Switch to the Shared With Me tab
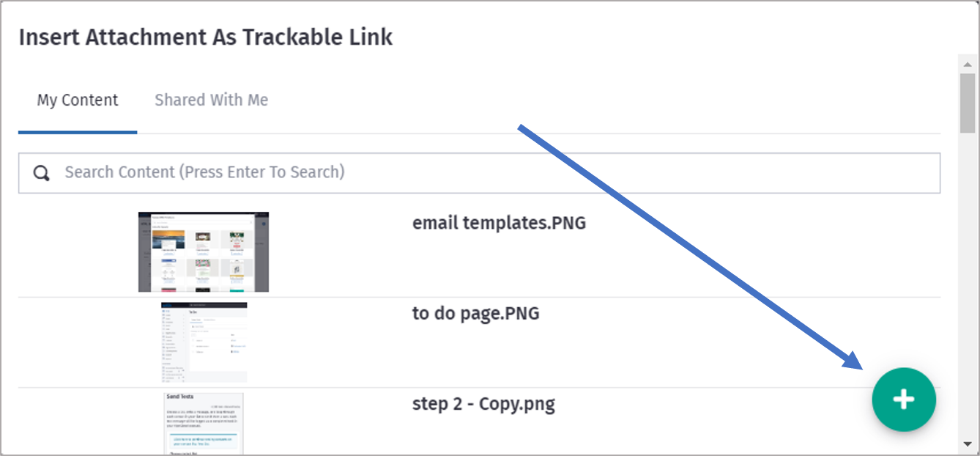Screen dimensions: 980x456 (x=211, y=100)
